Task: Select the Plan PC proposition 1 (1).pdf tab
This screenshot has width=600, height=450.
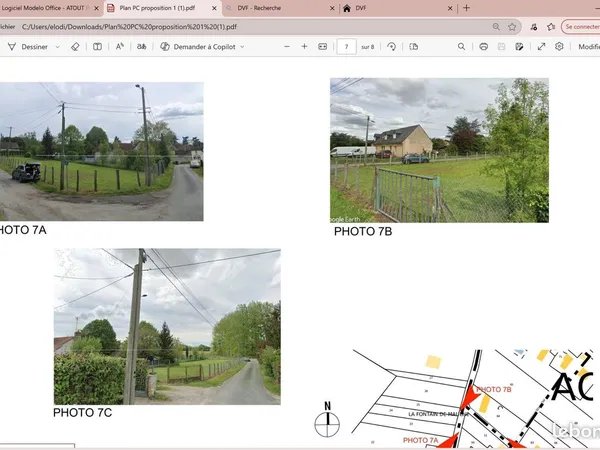Action: pyautogui.click(x=157, y=8)
